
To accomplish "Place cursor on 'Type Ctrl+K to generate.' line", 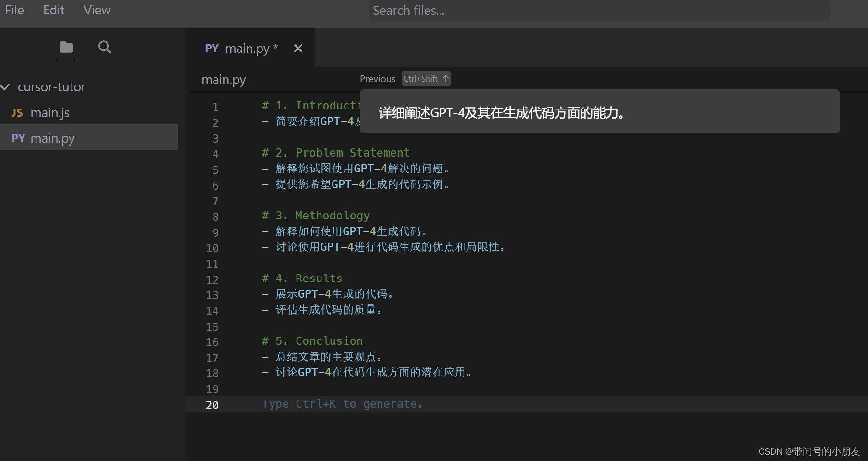I will coord(342,404).
